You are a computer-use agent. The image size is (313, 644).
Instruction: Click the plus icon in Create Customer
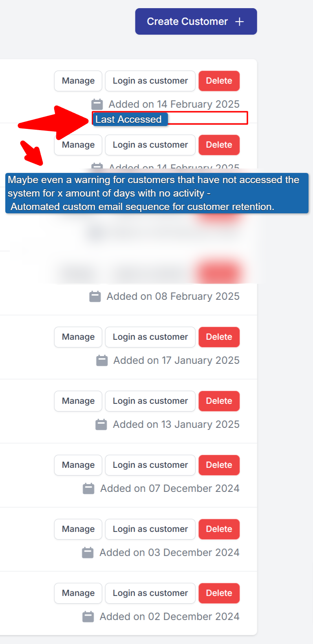click(240, 22)
